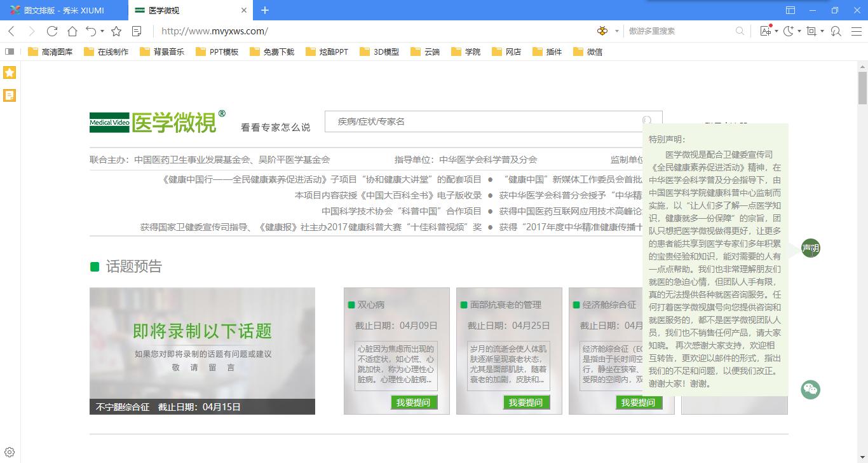
Task: Click the 看看专家怎么说 link
Action: click(275, 126)
